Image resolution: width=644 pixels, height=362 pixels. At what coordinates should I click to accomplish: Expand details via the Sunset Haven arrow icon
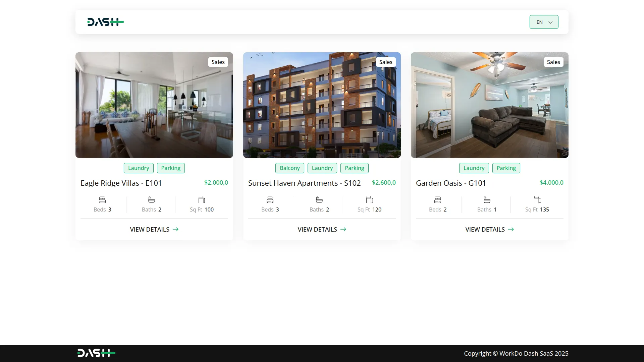343,229
